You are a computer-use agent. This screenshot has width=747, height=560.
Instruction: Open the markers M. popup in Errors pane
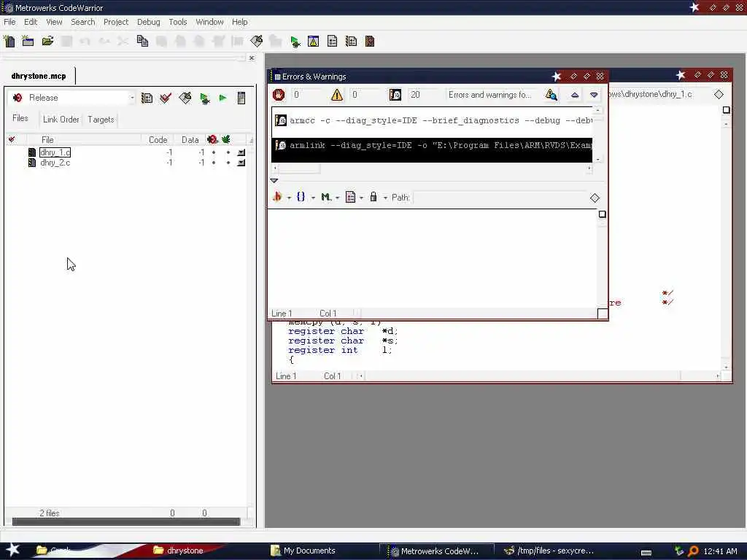(330, 197)
